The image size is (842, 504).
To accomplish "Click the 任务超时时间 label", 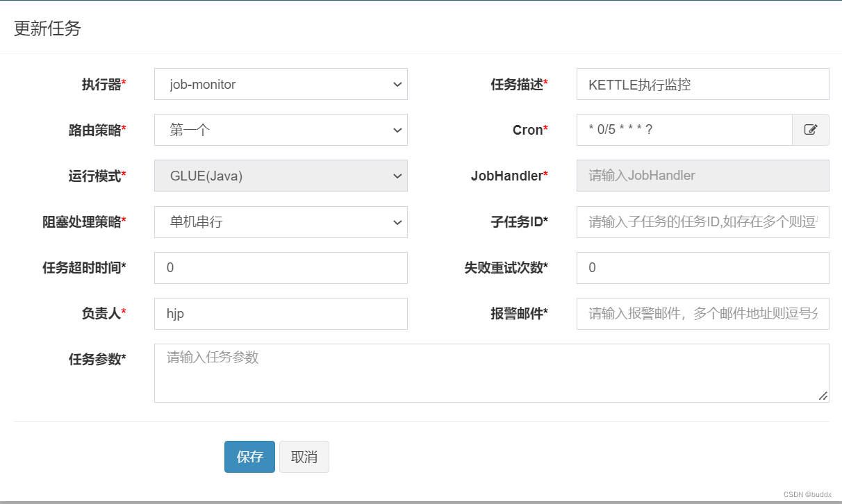I will 85,268.
